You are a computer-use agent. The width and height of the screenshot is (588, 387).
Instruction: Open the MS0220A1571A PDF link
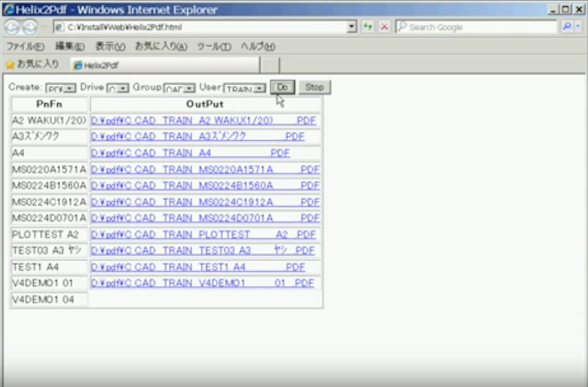click(x=205, y=169)
